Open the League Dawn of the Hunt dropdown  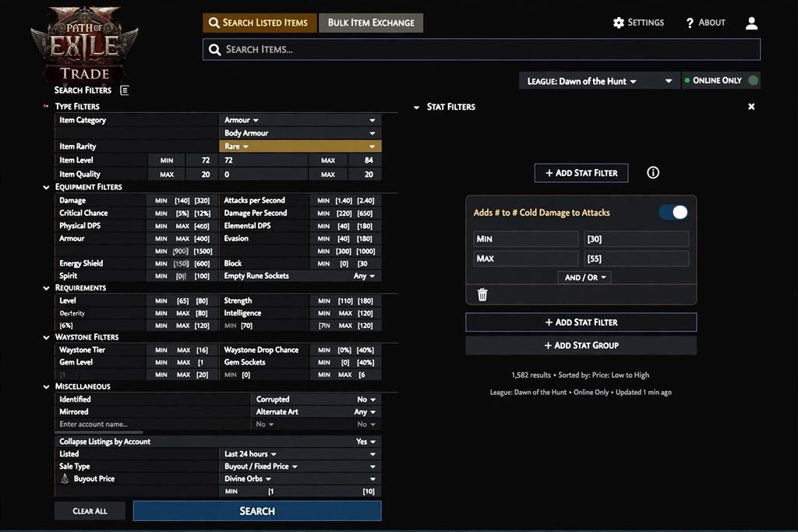tap(599, 81)
